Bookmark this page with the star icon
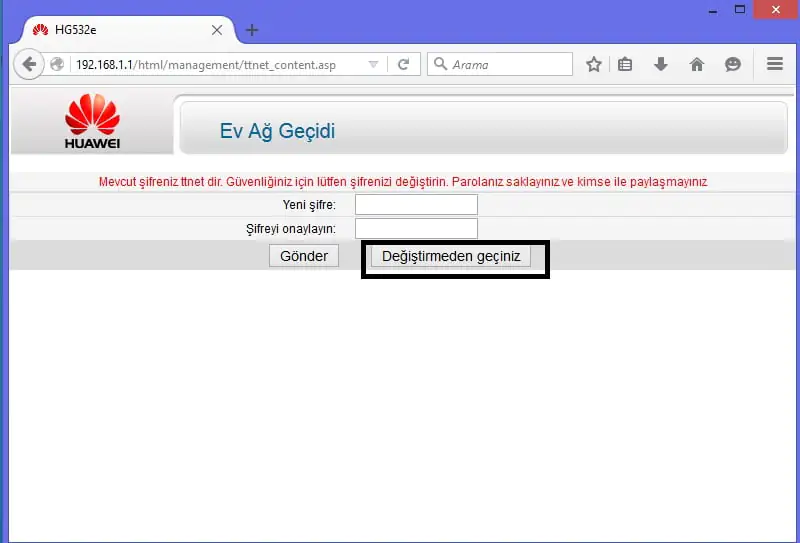 click(x=593, y=64)
